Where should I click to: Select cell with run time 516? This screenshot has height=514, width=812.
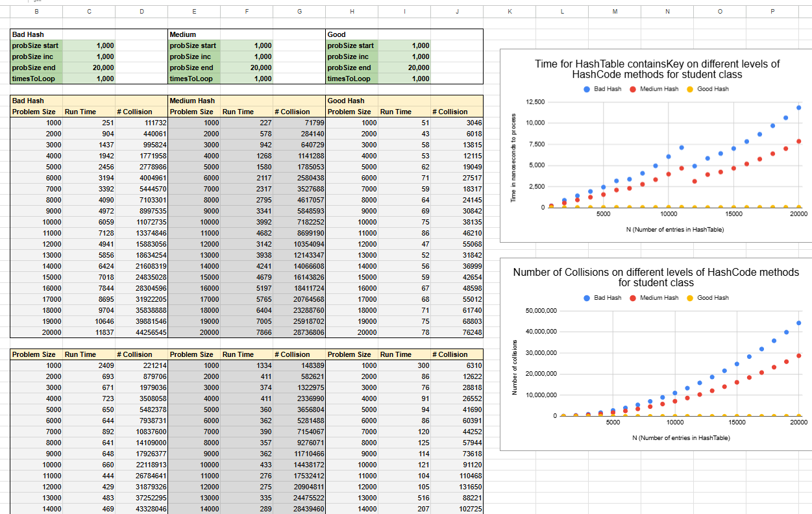404,498
